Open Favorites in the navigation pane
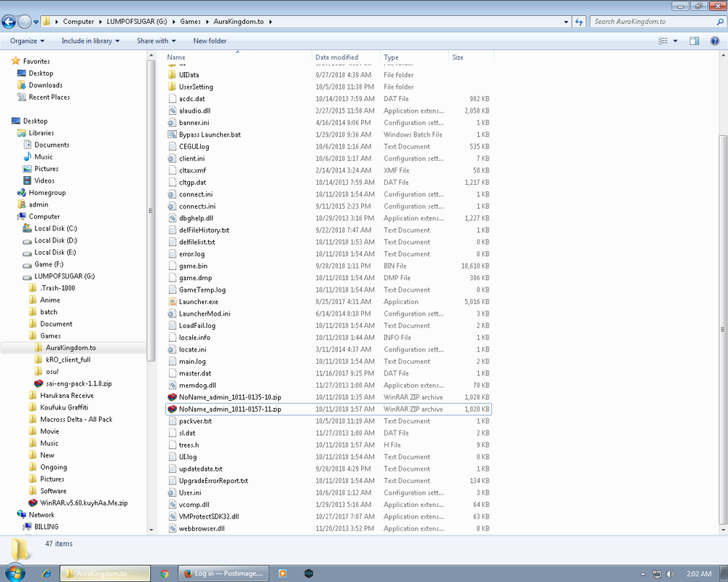The image size is (728, 582). pyautogui.click(x=36, y=61)
